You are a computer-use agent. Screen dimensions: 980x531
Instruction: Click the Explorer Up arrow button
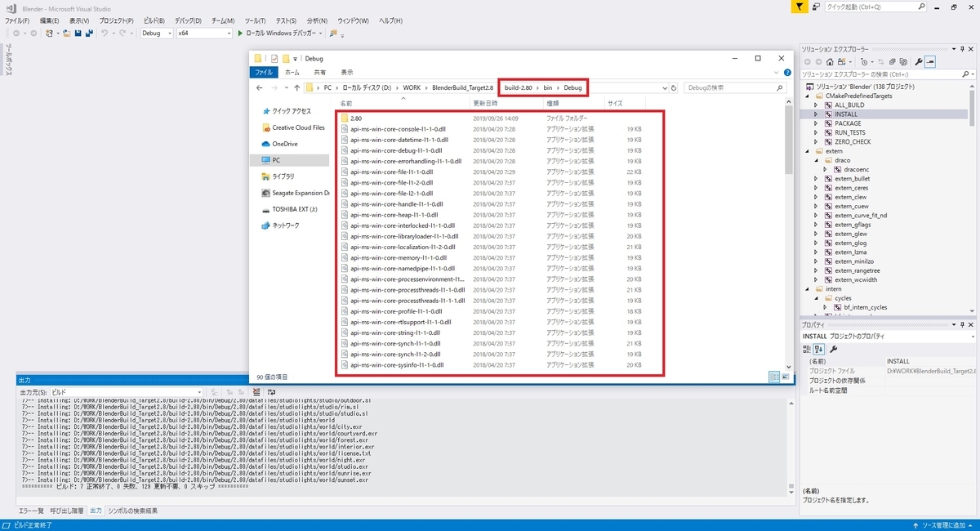[296, 87]
